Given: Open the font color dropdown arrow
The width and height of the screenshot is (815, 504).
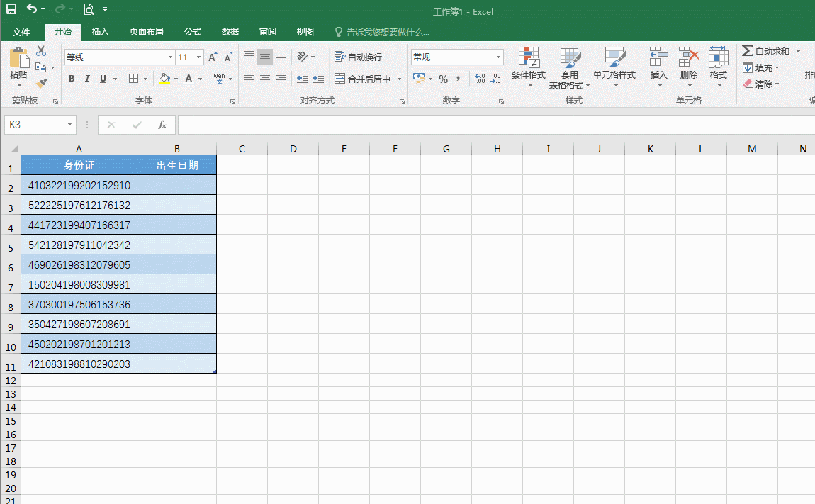Looking at the screenshot, I should pyautogui.click(x=200, y=79).
